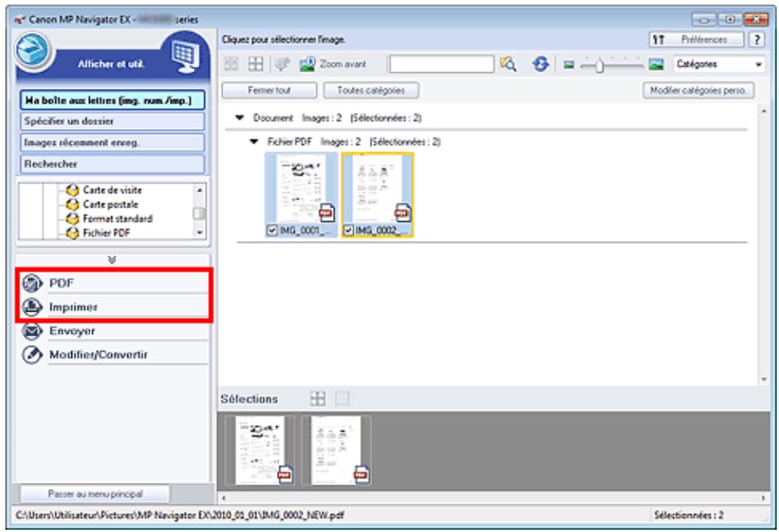
Task: Open the PDF task icon
Action: tap(33, 283)
